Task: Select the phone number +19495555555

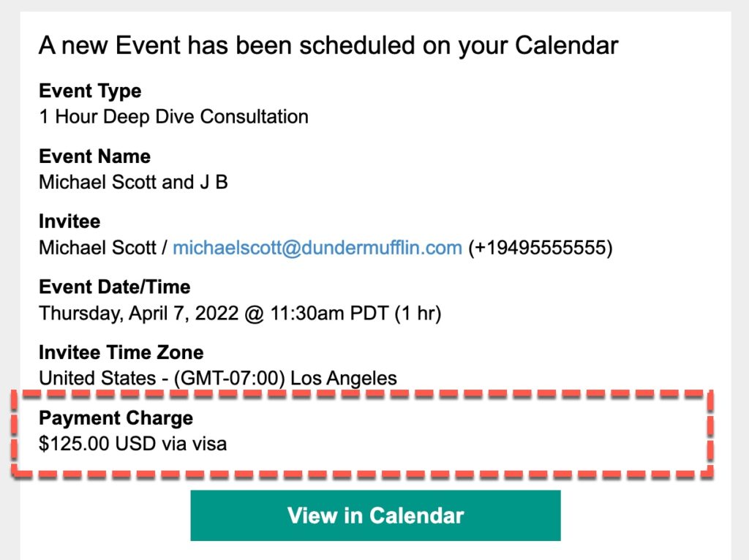Action: [541, 248]
